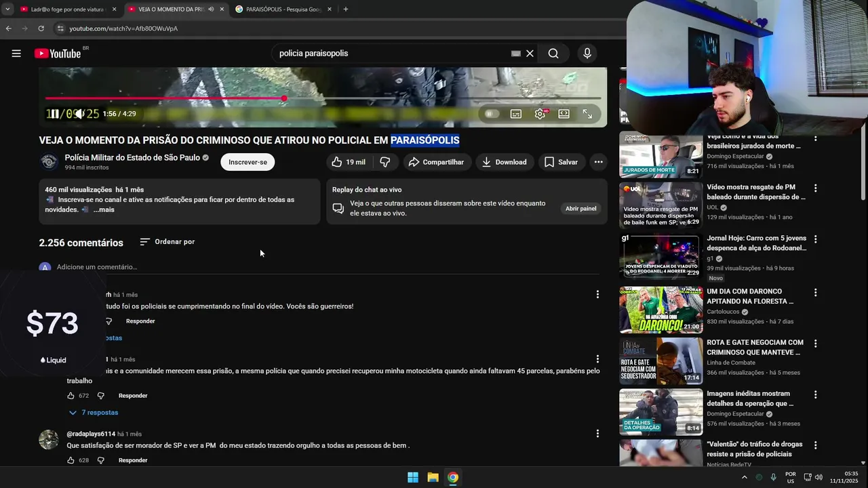
Task: Open Jornal Hoje Rodoanel video thumbnail
Action: (x=661, y=257)
